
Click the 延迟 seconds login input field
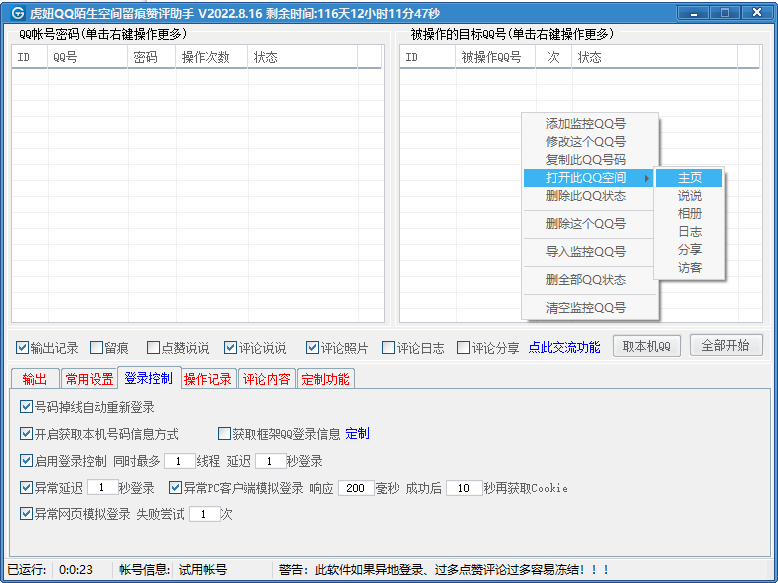[x=270, y=461]
